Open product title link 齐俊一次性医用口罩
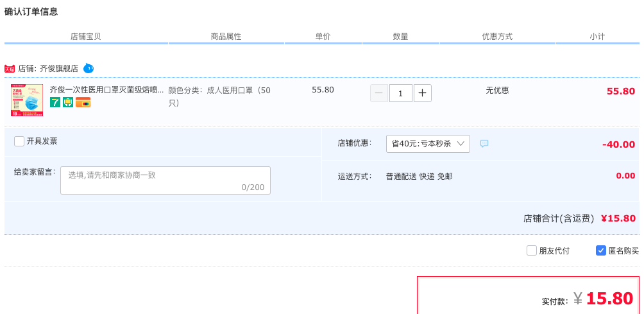This screenshot has height=314, width=644. click(106, 90)
